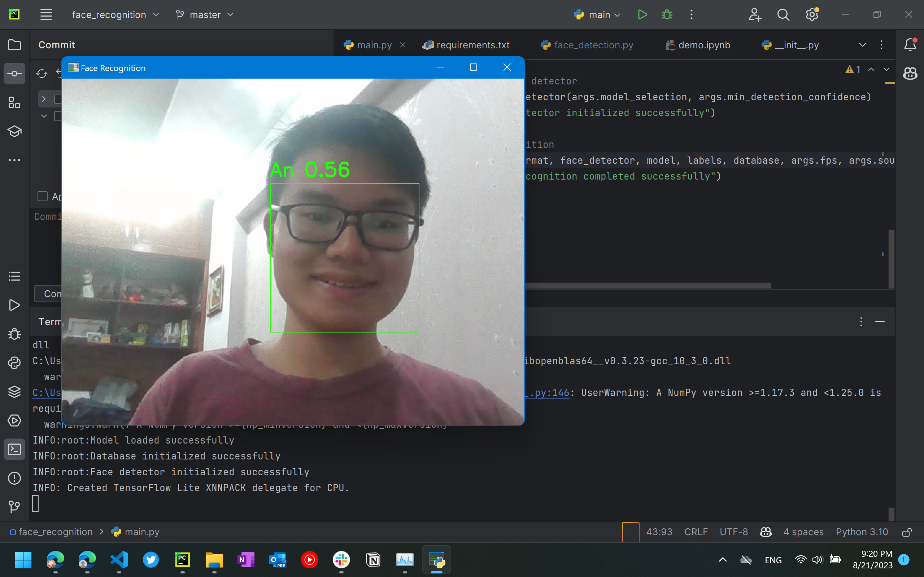Image resolution: width=924 pixels, height=577 pixels.
Task: Open Search Everywhere magnifier icon
Action: [x=783, y=14]
